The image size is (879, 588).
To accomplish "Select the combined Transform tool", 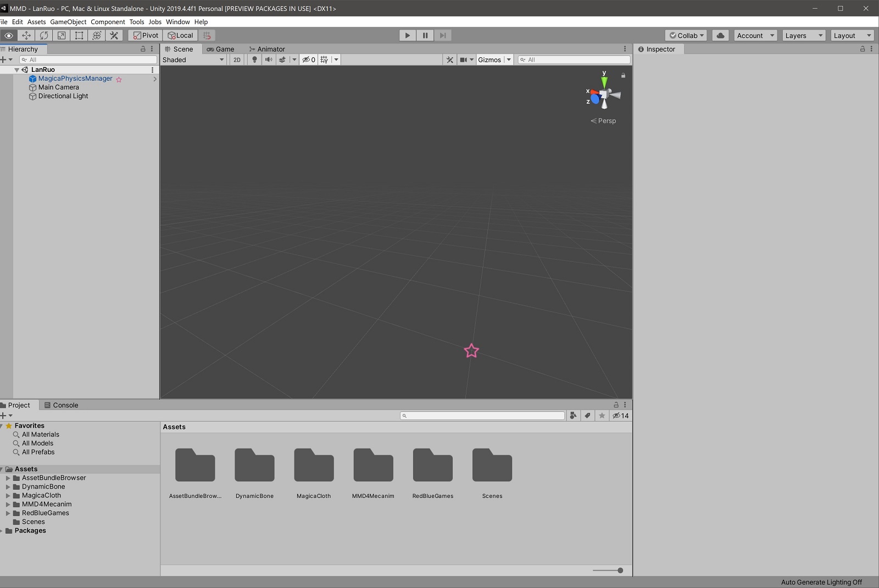I will point(97,35).
